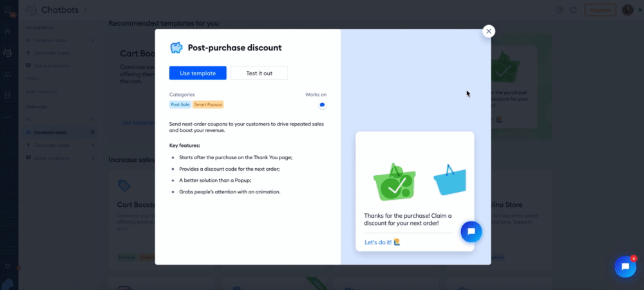The height and width of the screenshot is (290, 644).
Task: Open the user avatar menu
Action: click(x=627, y=10)
